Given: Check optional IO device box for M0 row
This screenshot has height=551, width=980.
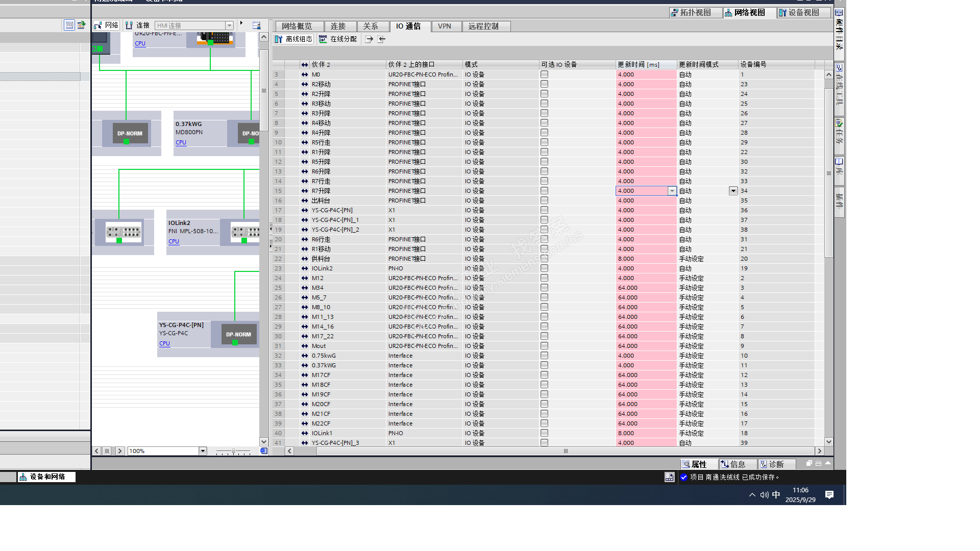Looking at the screenshot, I should tap(544, 74).
